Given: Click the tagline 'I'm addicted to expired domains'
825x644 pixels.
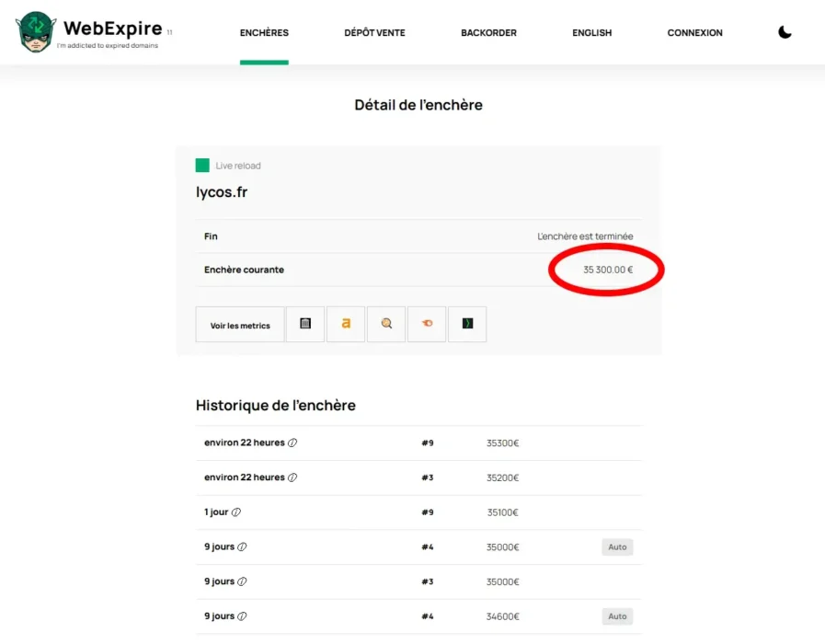Looking at the screenshot, I should coord(108,46).
